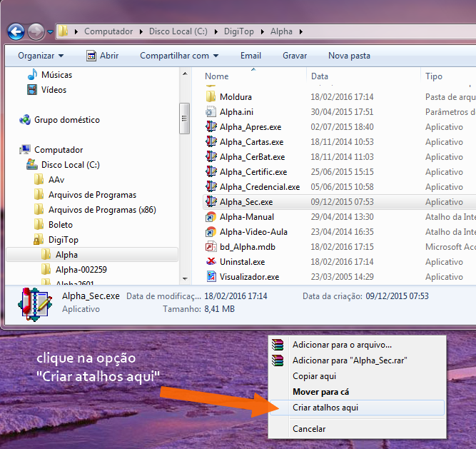476x449 pixels.
Task: Sort files by Nome column header
Action: click(216, 76)
